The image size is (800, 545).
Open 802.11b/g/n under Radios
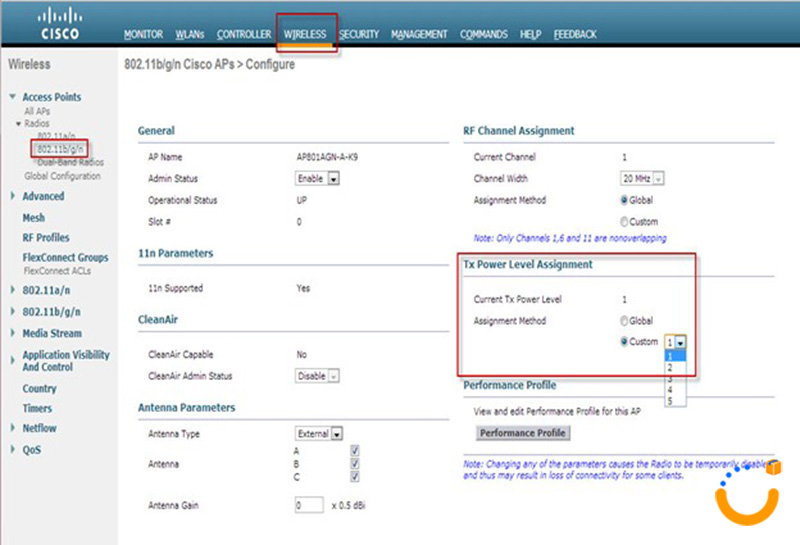[x=59, y=149]
